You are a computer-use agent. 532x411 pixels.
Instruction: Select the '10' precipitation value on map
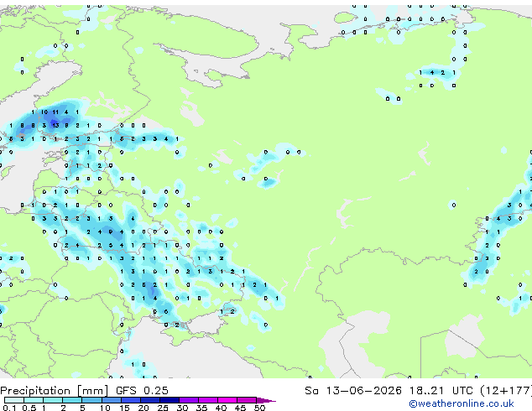point(44,112)
